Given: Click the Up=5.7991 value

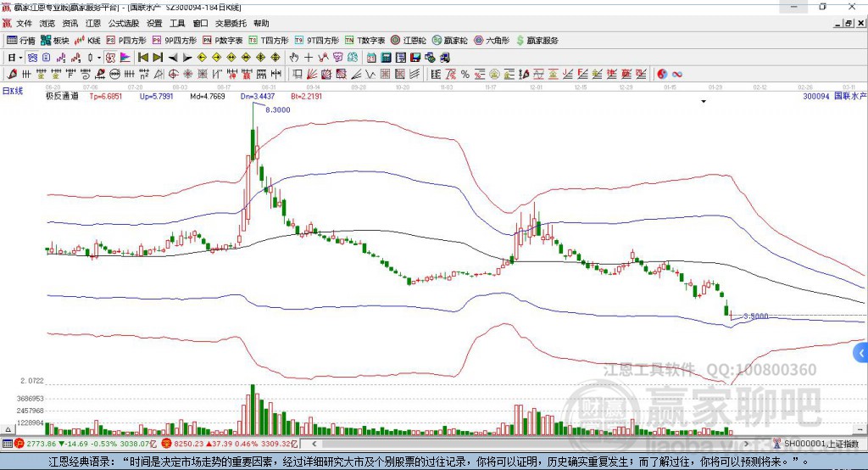Looking at the screenshot, I should click(156, 96).
